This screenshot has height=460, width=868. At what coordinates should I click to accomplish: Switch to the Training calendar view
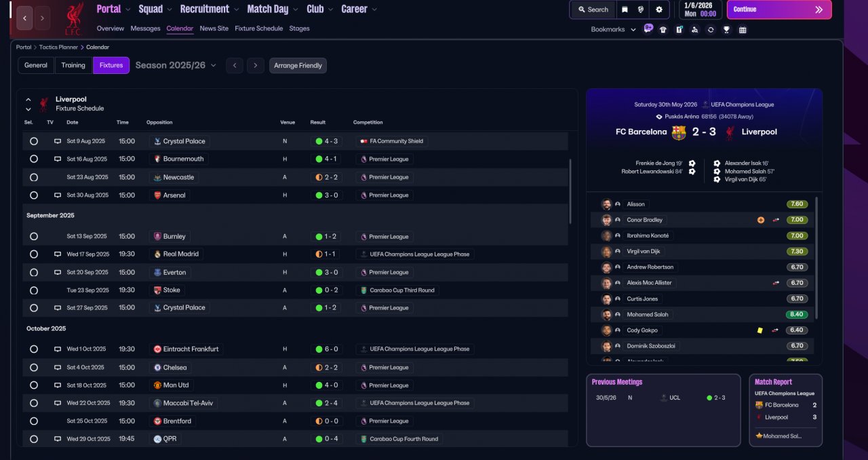click(73, 65)
